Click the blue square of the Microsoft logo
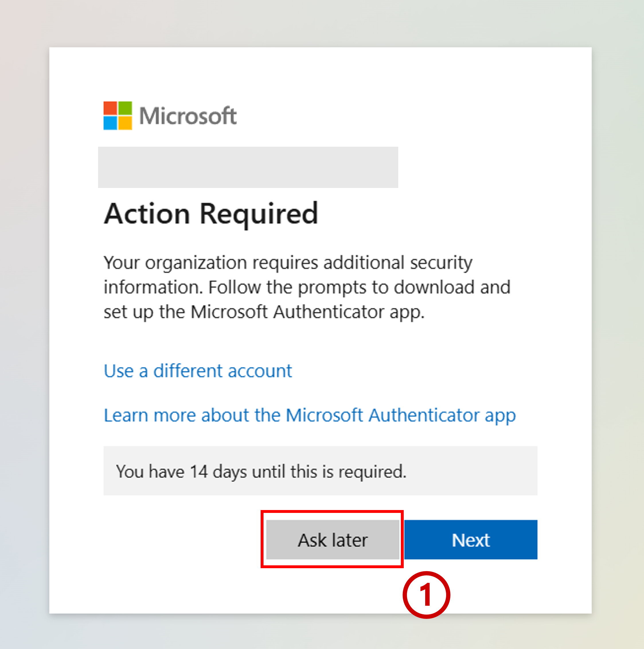Image resolution: width=644 pixels, height=649 pixels. 110,123
